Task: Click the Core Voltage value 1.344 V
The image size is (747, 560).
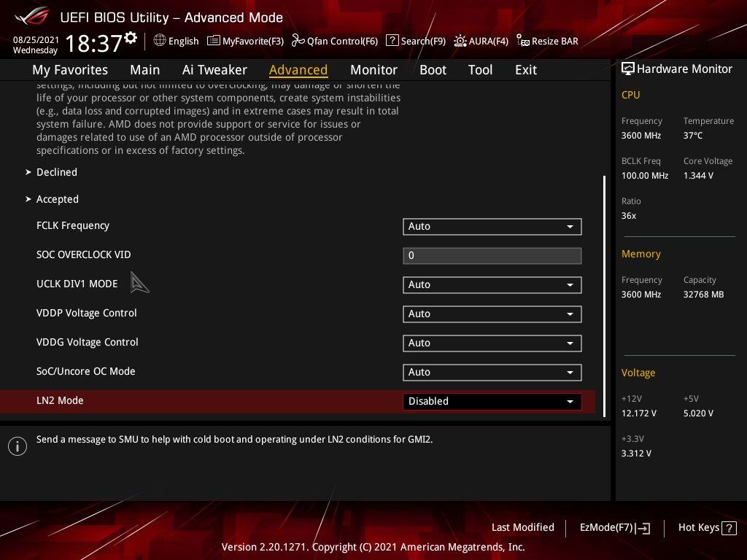Action: click(698, 175)
